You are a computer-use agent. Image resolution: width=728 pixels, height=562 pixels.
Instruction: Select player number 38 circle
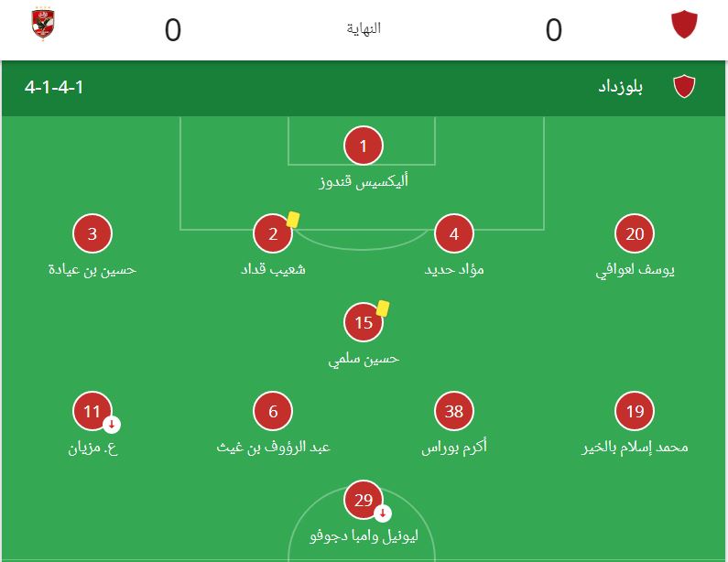tap(454, 412)
